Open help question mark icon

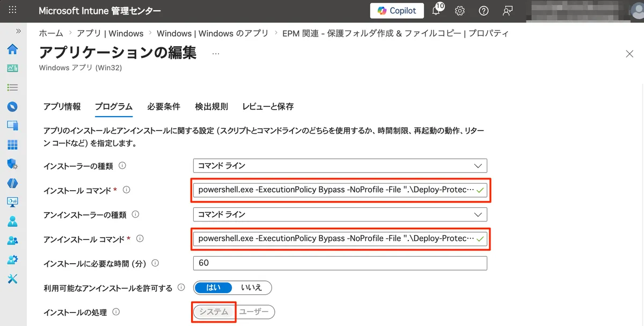[x=484, y=11]
